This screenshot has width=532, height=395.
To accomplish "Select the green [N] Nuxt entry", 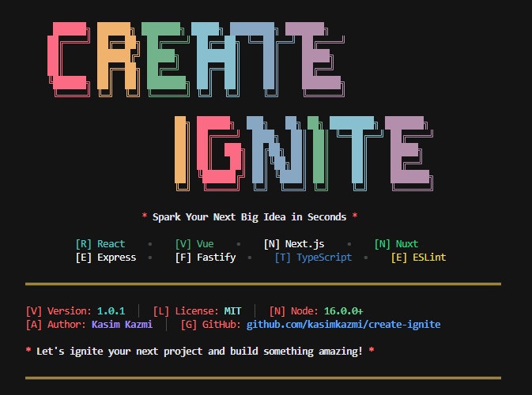I will coord(396,244).
